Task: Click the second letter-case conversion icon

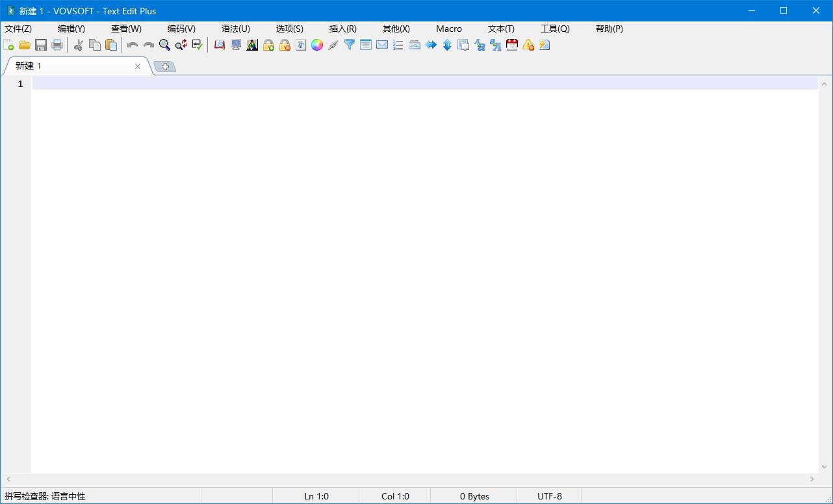Action: [x=496, y=45]
